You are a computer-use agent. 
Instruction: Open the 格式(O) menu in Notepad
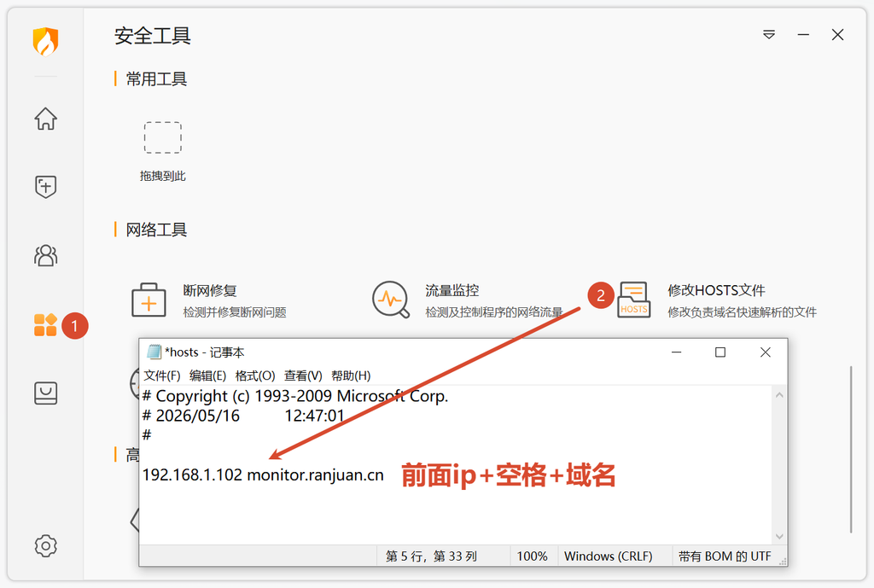pos(255,376)
